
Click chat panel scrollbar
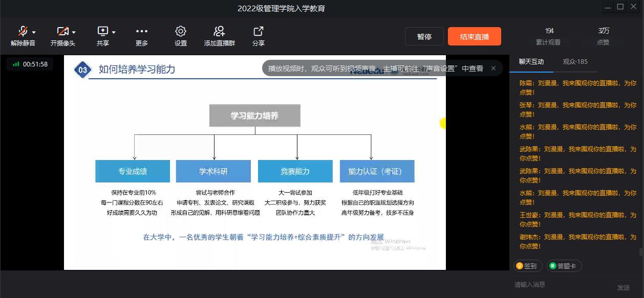click(641, 251)
